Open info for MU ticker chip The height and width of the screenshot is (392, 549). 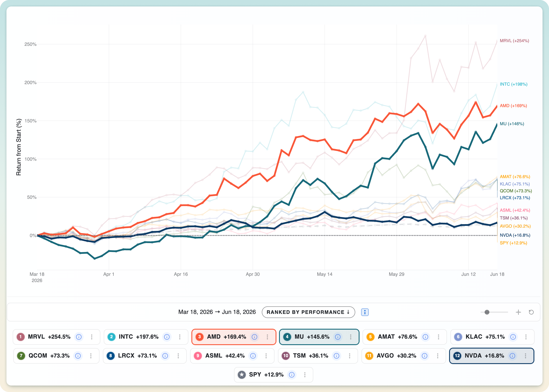click(x=338, y=337)
